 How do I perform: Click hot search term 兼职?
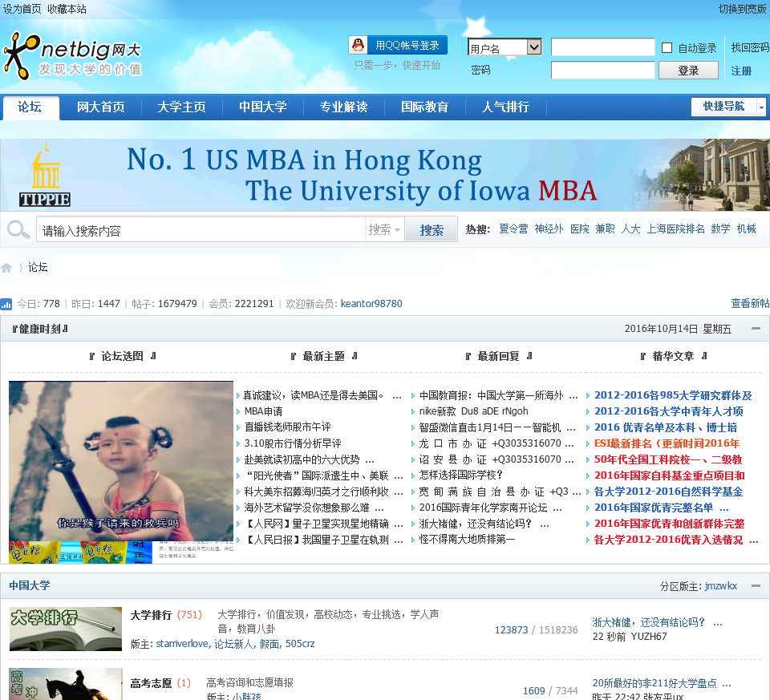tap(605, 229)
